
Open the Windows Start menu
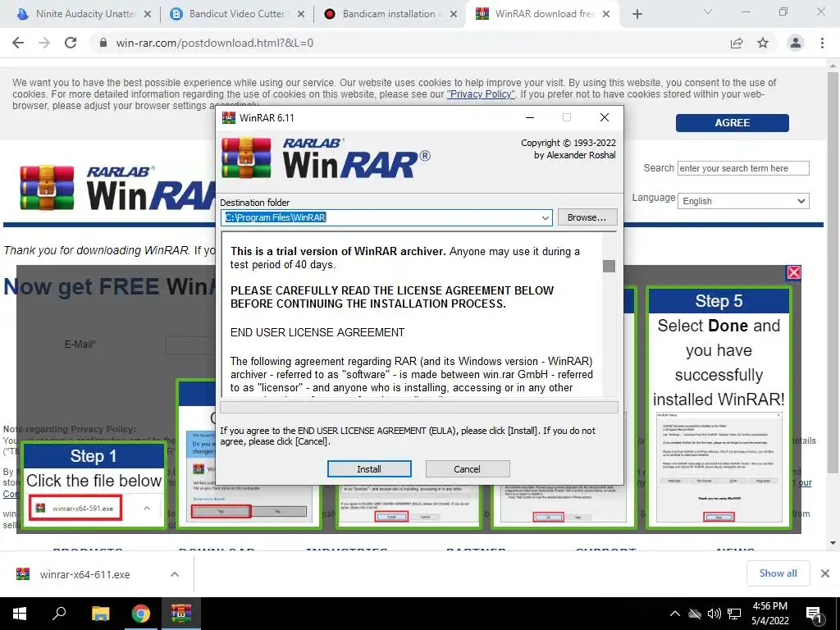(x=20, y=614)
